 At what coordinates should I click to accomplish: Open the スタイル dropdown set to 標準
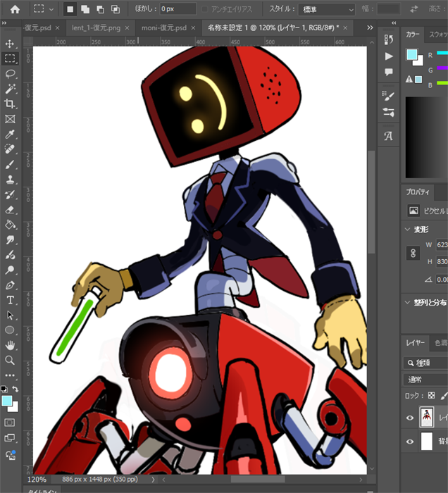click(327, 10)
